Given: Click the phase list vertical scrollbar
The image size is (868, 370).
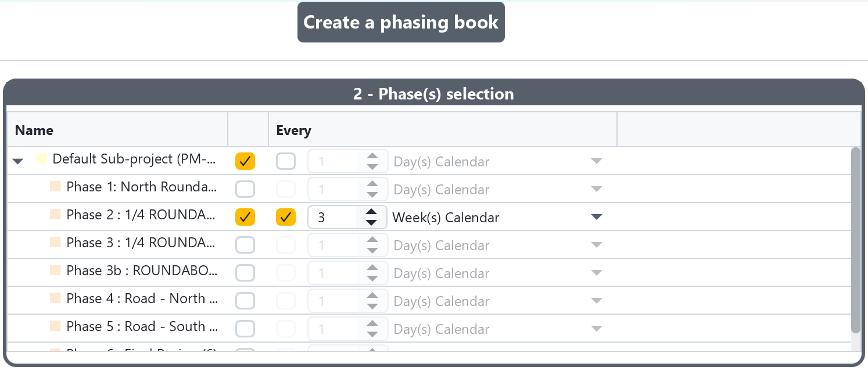Looking at the screenshot, I should [856, 240].
